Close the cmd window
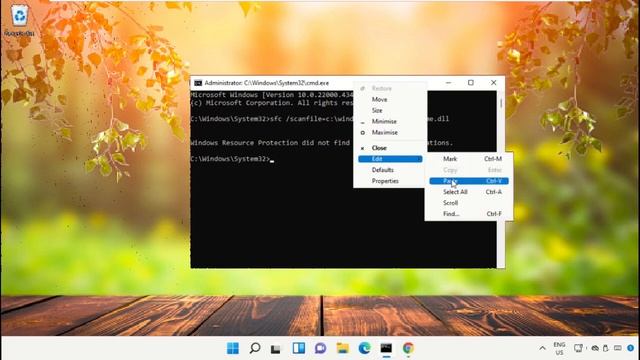Image resolution: width=640 pixels, height=360 pixels. pyautogui.click(x=493, y=83)
